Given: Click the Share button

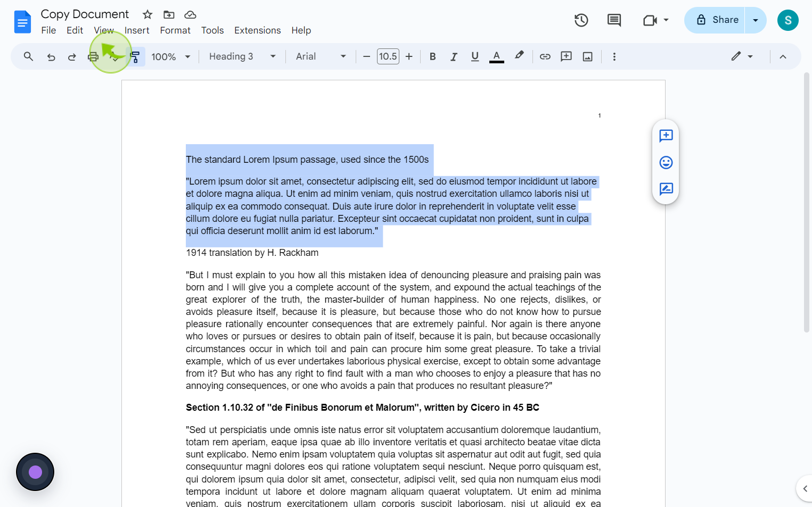Looking at the screenshot, I should pos(715,20).
